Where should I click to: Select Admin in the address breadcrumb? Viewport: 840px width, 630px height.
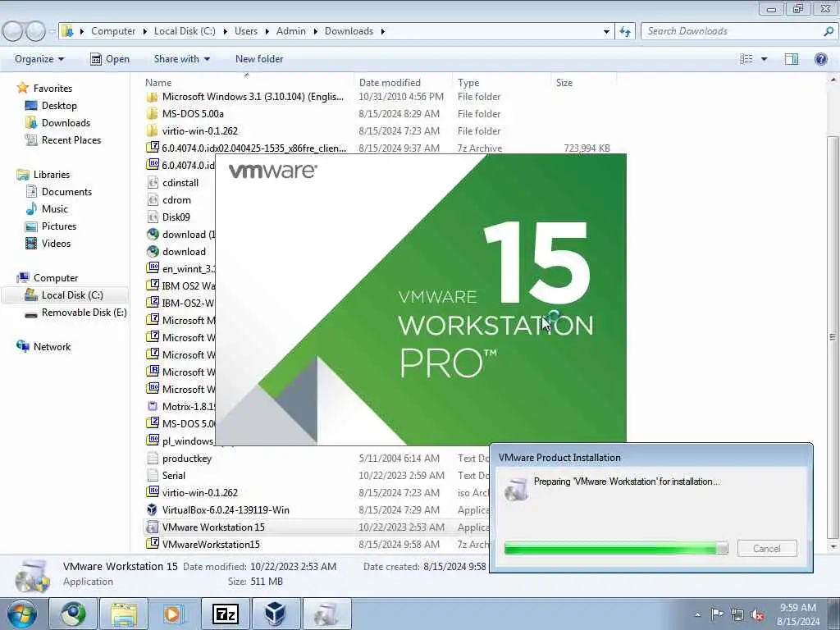click(291, 31)
